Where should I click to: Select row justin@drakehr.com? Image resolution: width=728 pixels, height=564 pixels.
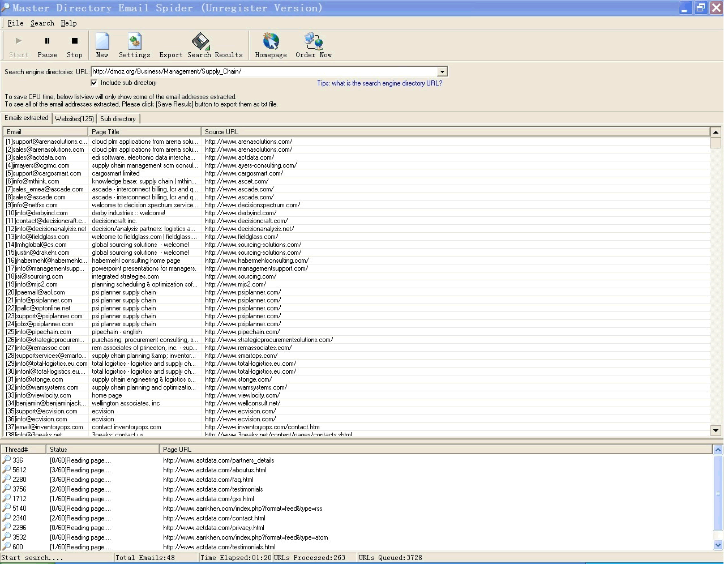pyautogui.click(x=357, y=253)
